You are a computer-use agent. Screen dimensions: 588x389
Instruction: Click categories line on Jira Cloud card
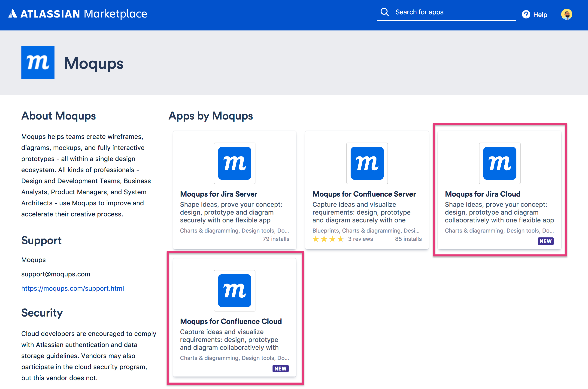coord(499,230)
